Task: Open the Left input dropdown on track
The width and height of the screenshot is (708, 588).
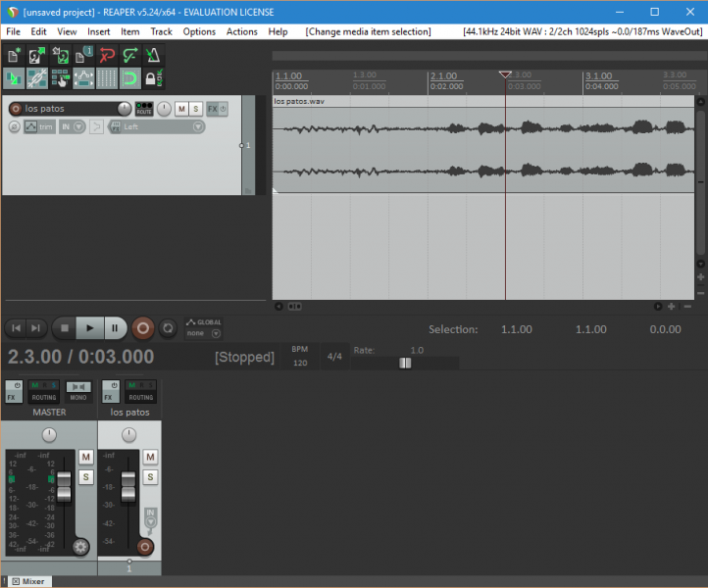Action: 157,126
